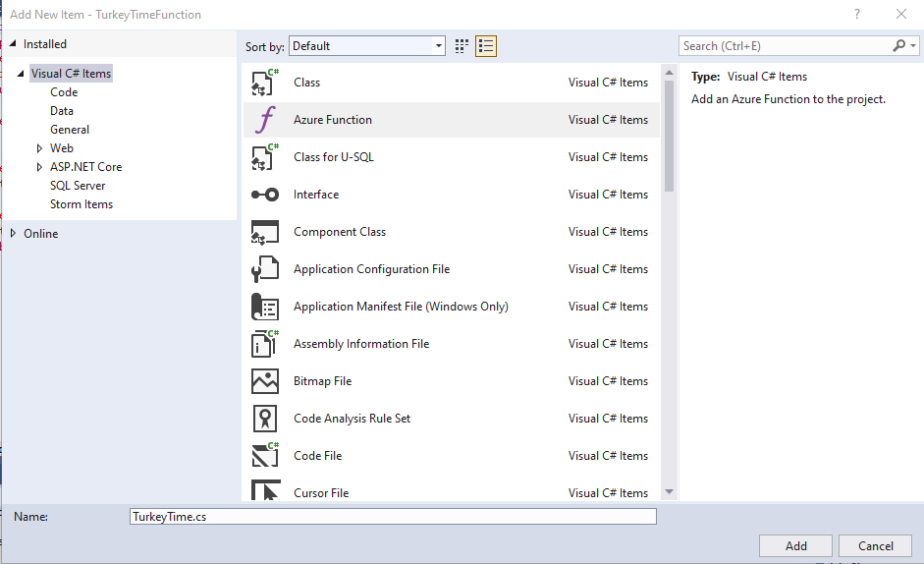Screen dimensions: 924x564
Task: Open the search options dropdown arrow
Action: (x=913, y=45)
